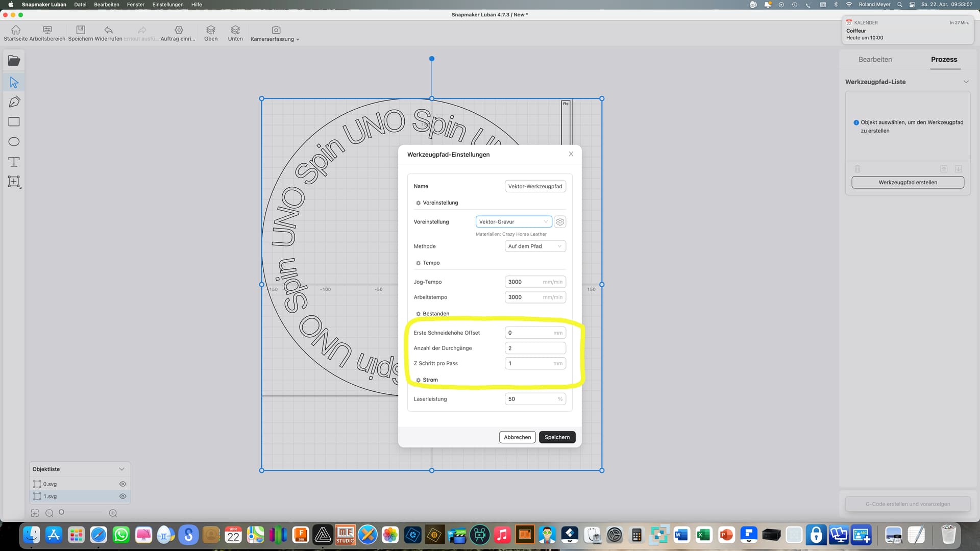
Task: Open the Kameraerfassung dropdown
Action: pos(276,33)
